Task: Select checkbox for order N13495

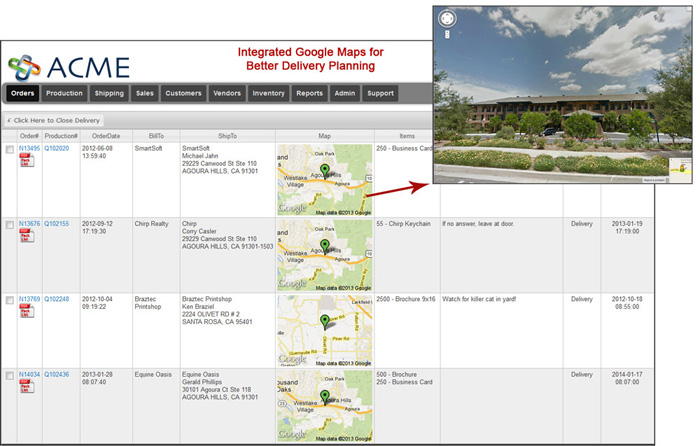Action: [x=9, y=150]
